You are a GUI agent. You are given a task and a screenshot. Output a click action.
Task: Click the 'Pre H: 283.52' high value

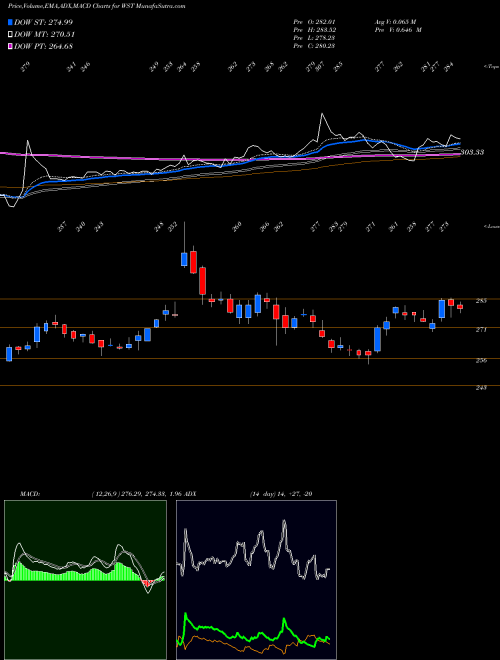[x=314, y=30]
